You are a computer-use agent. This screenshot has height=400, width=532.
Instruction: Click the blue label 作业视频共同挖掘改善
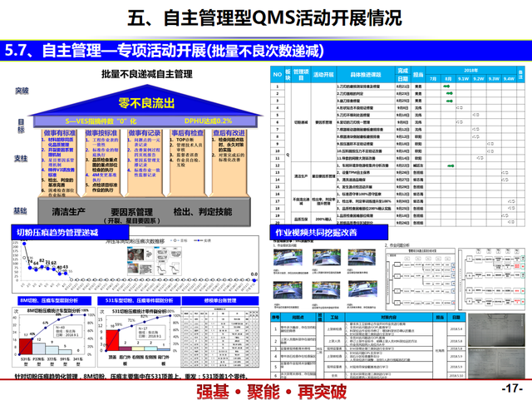329,233
